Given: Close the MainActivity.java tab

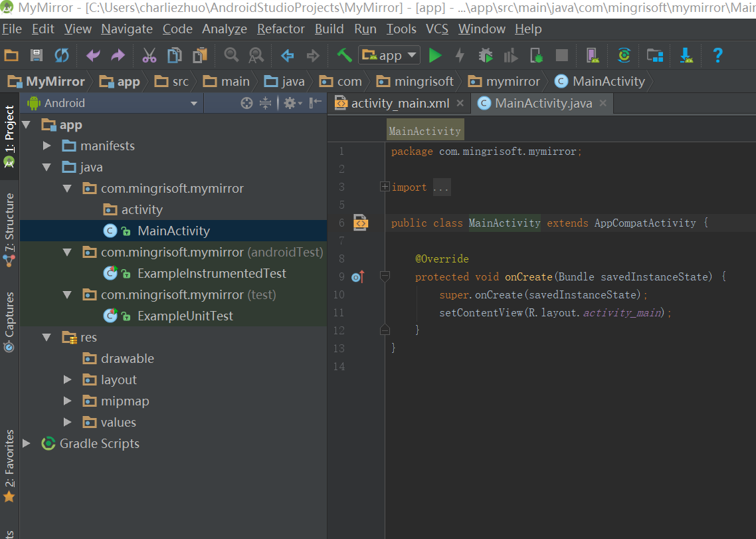Looking at the screenshot, I should pos(603,103).
